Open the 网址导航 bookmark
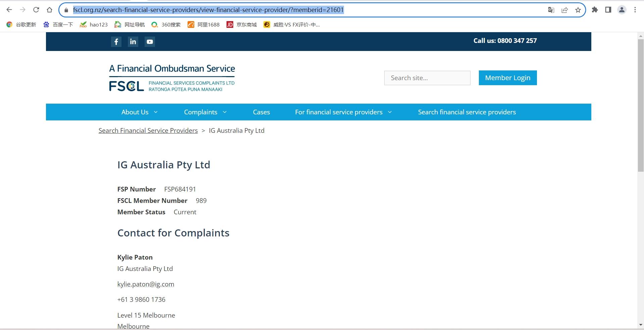The image size is (644, 330). [130, 24]
